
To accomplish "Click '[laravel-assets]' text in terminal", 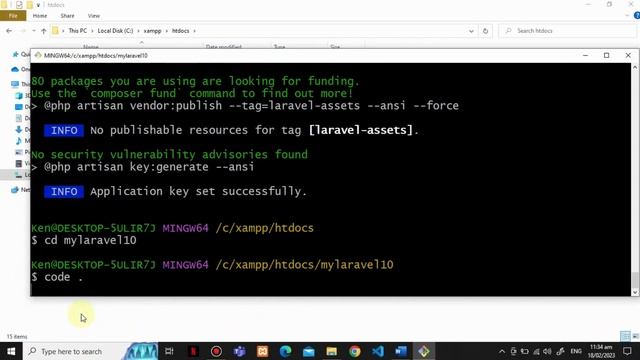I will [x=361, y=130].
